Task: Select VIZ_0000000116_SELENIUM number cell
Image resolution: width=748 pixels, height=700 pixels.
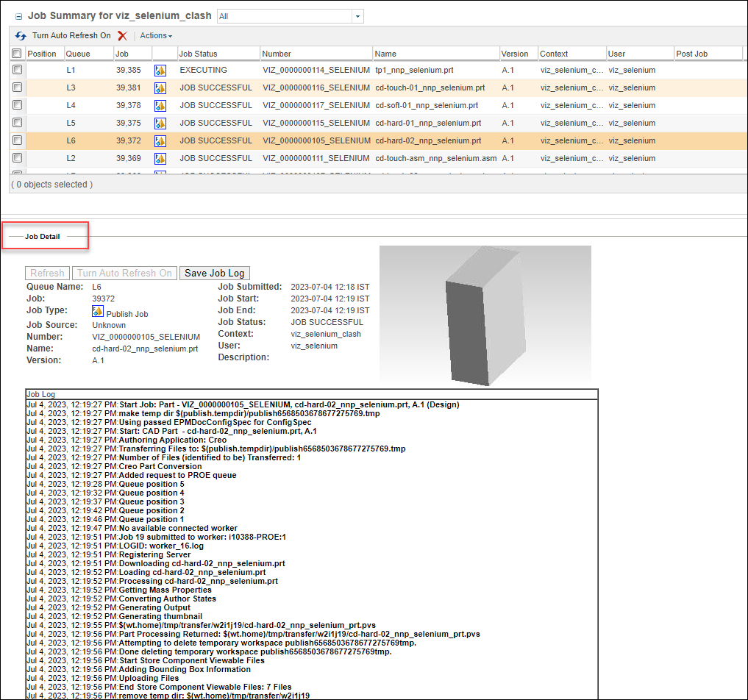Action: click(316, 87)
